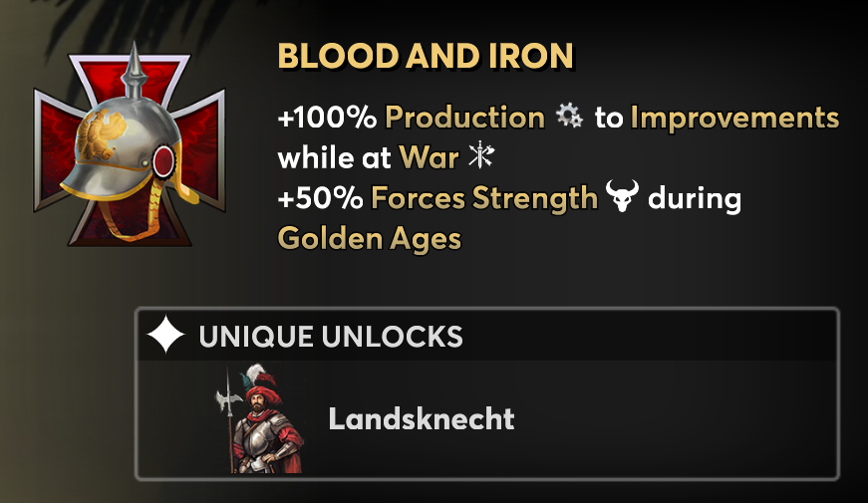Open the Forces Strength keyword link
This screenshot has width=868, height=503.
pyautogui.click(x=483, y=198)
